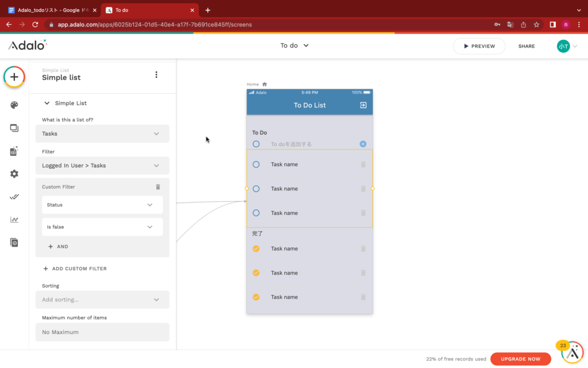This screenshot has height=368, width=588.
Task: Click the UPGRADE NOW button
Action: pos(520,359)
